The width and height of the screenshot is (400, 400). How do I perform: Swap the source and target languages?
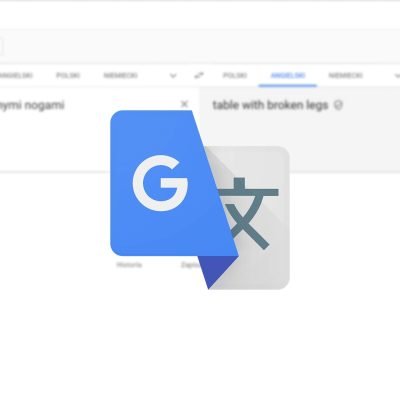199,76
